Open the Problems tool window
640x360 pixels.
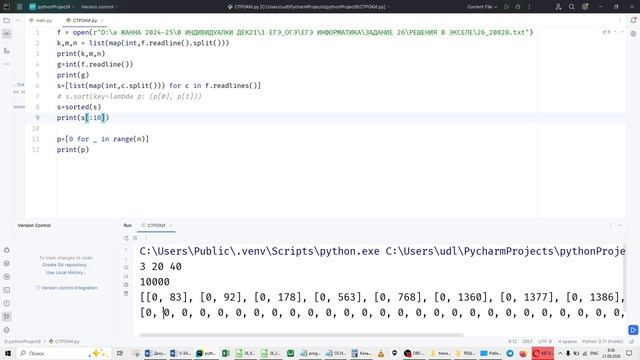[x=7, y=304]
